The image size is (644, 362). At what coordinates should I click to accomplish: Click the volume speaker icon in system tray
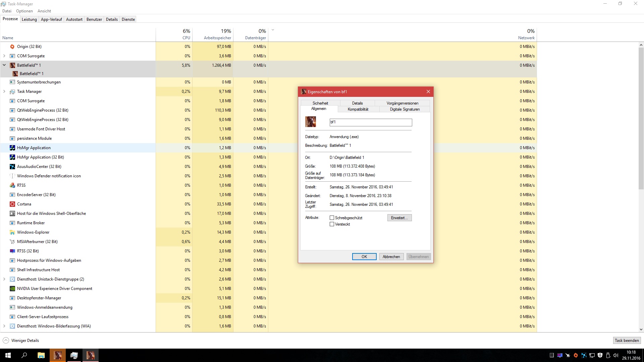pyautogui.click(x=616, y=355)
